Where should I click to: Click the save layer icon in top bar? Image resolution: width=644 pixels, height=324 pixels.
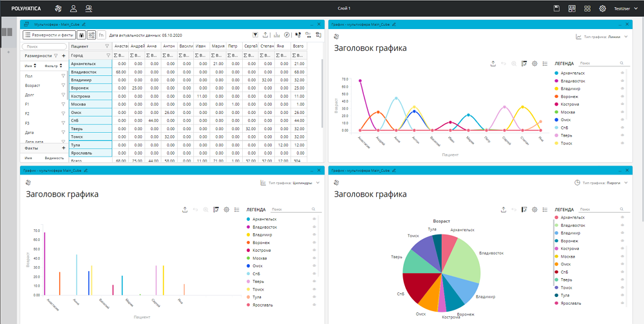[557, 8]
